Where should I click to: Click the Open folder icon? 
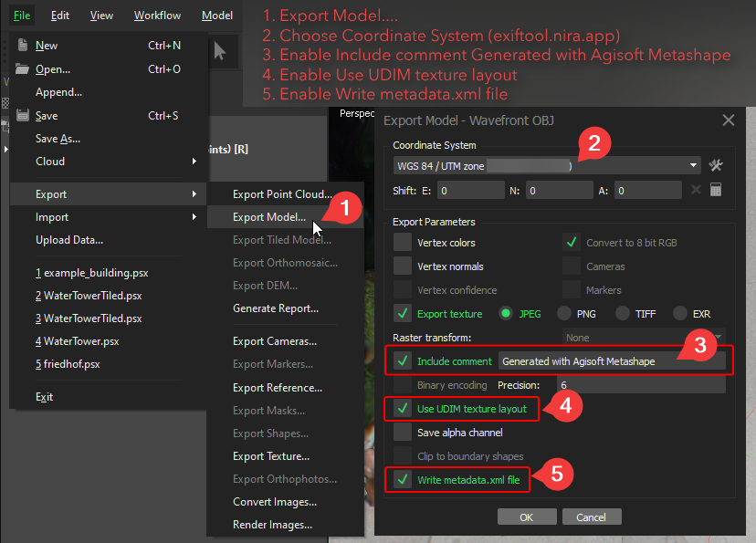(22, 68)
